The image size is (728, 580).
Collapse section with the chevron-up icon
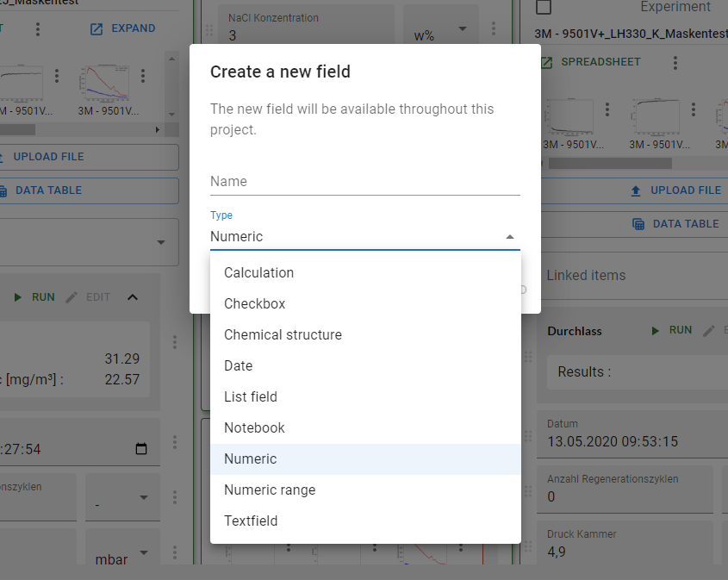coord(132,297)
